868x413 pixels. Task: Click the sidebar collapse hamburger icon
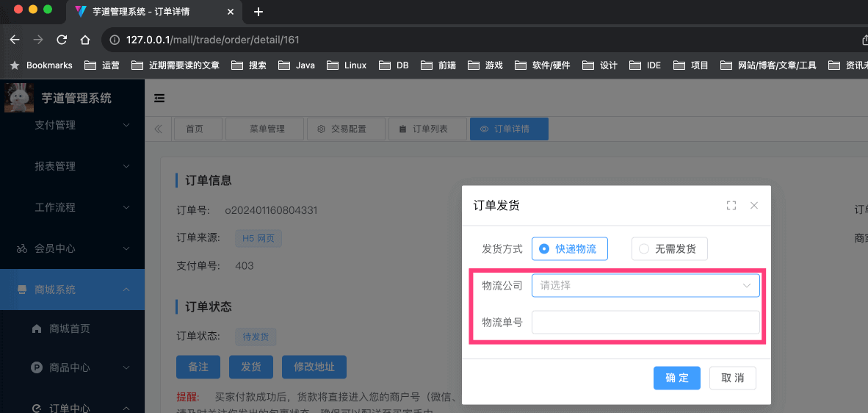click(x=159, y=98)
